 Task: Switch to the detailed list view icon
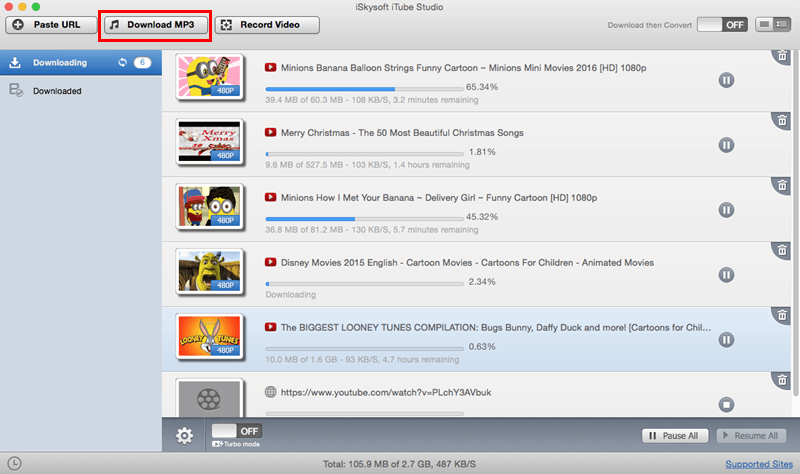coord(782,24)
